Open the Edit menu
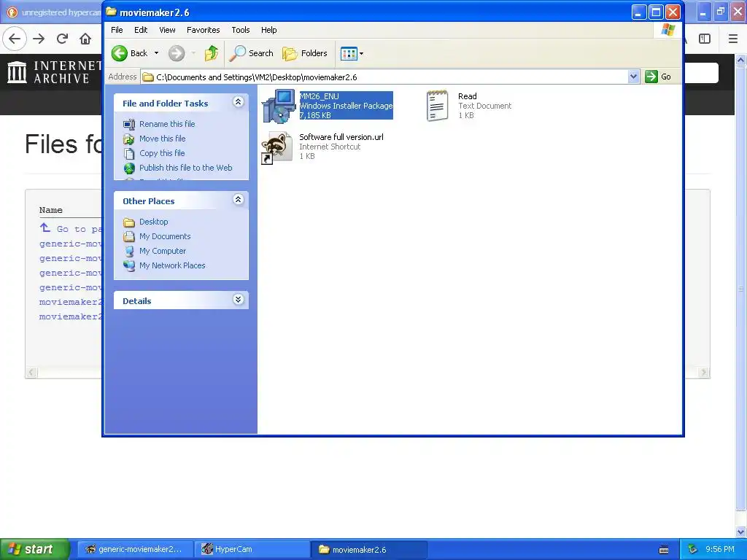 [x=141, y=30]
